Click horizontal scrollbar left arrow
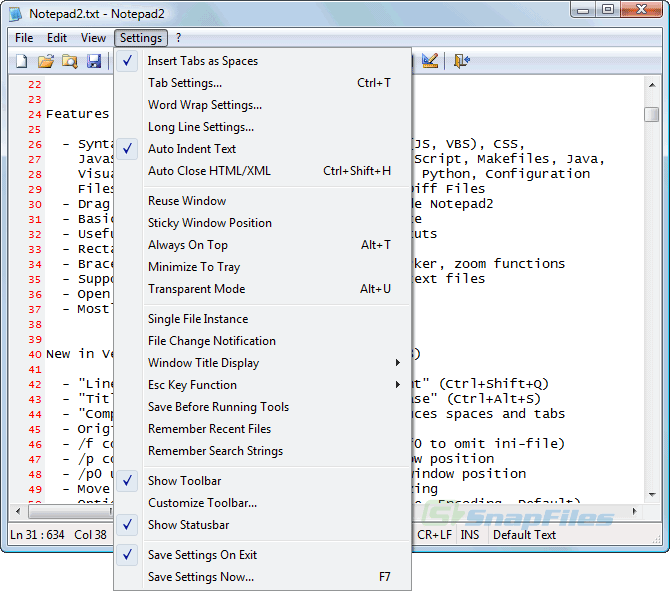 (x=18, y=511)
